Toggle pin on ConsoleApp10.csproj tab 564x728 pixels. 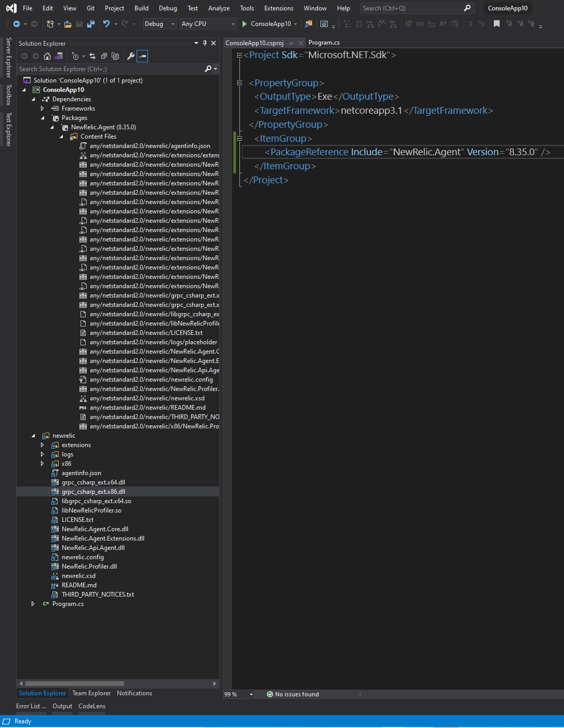tap(291, 43)
